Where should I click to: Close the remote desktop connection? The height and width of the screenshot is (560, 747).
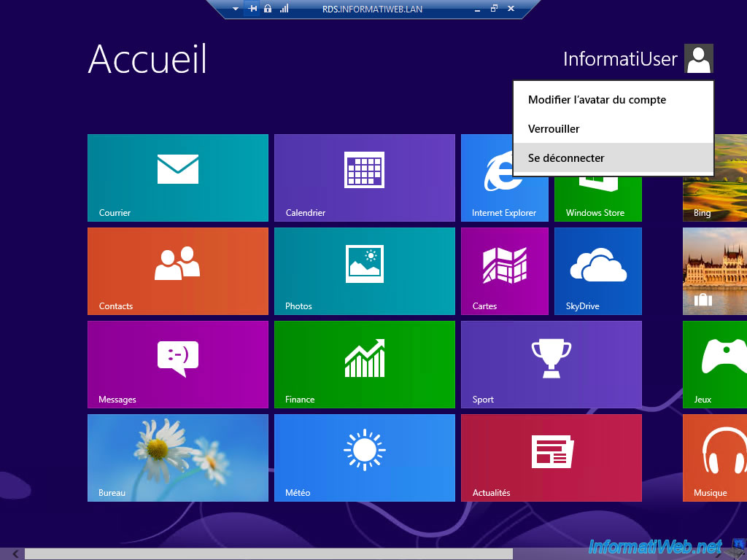511,9
